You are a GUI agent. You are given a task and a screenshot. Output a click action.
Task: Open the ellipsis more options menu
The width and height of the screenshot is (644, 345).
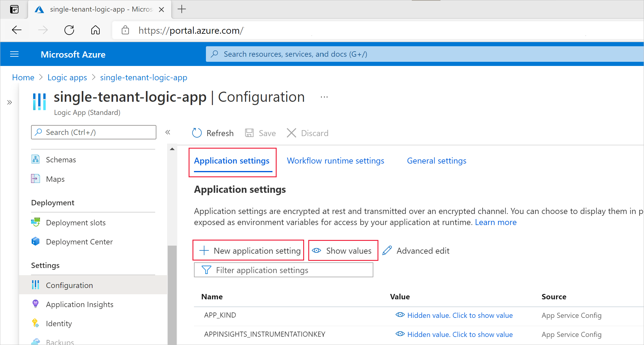pyautogui.click(x=324, y=97)
